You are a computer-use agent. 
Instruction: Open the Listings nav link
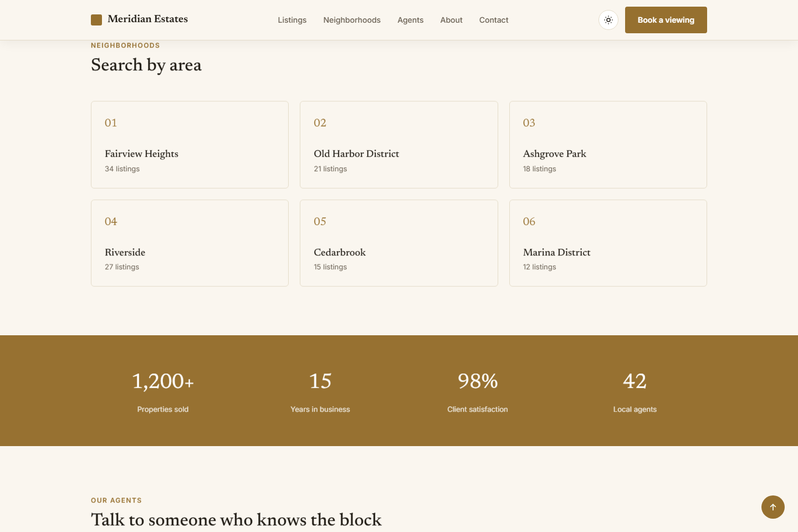292,20
